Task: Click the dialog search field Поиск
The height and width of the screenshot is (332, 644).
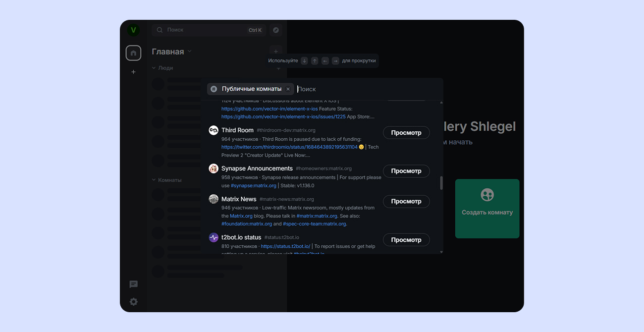Action: [x=367, y=89]
